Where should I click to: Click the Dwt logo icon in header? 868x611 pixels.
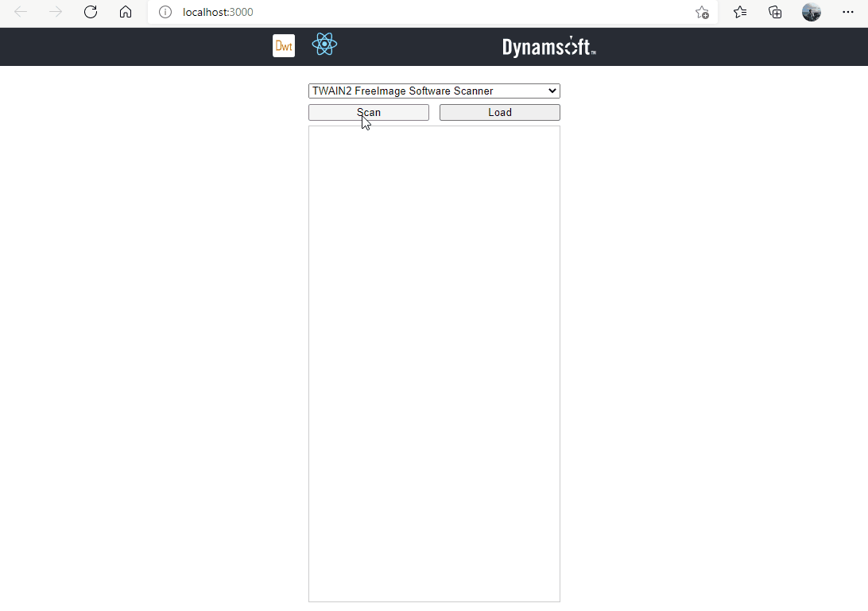coord(283,46)
